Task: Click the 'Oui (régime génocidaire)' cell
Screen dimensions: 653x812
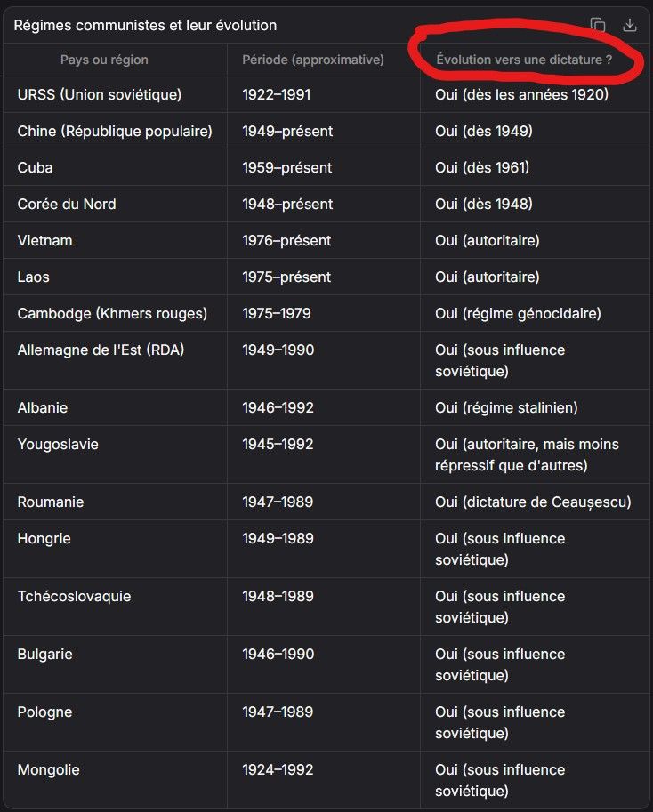Action: 518,313
